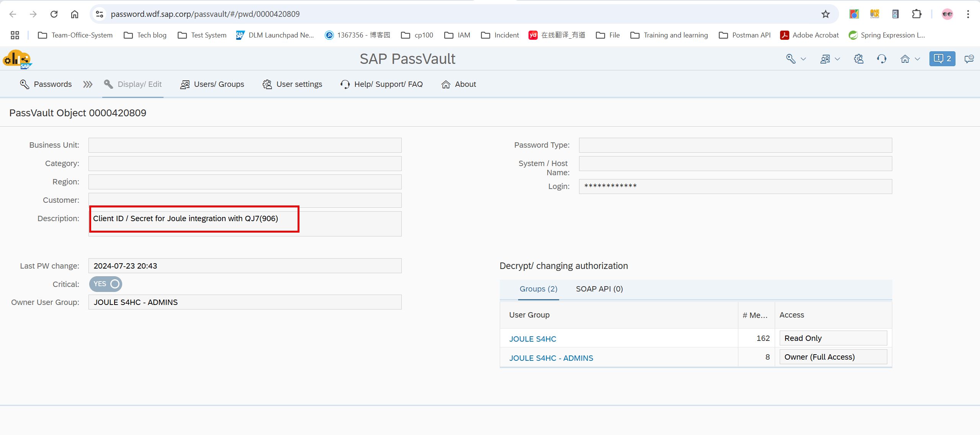Open Help/ Support/ FAQ tab
This screenshot has height=435, width=980.
click(381, 84)
